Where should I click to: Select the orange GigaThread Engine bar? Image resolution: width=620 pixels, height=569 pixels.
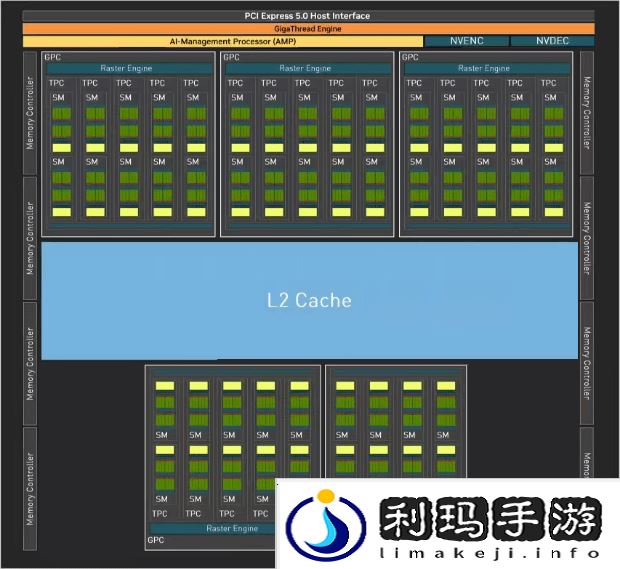tap(308, 29)
